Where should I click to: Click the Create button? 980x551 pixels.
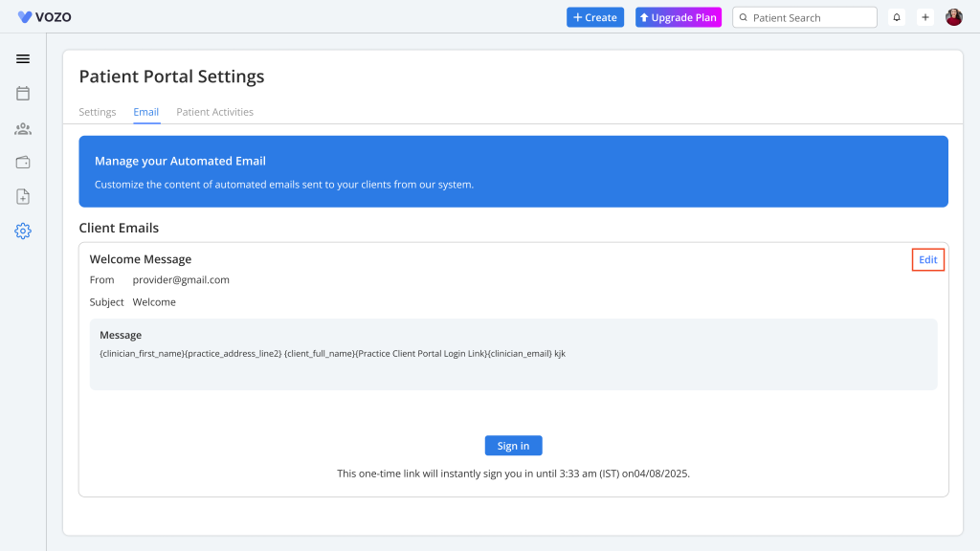(595, 17)
